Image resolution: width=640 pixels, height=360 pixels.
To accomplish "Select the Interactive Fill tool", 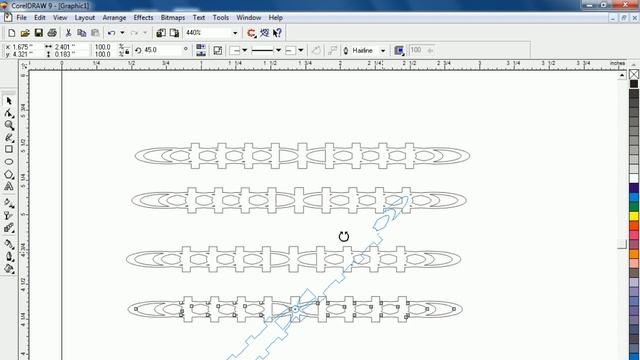I will pos(9,203).
